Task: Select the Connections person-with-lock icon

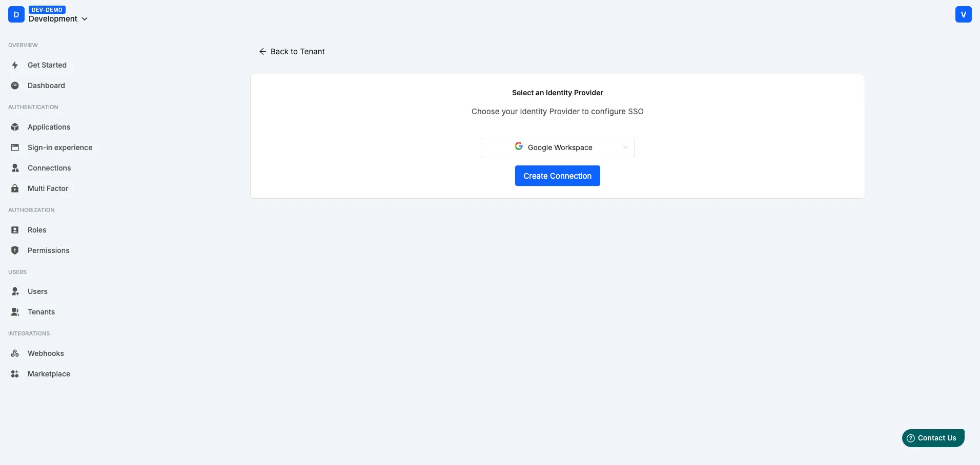Action: (15, 167)
